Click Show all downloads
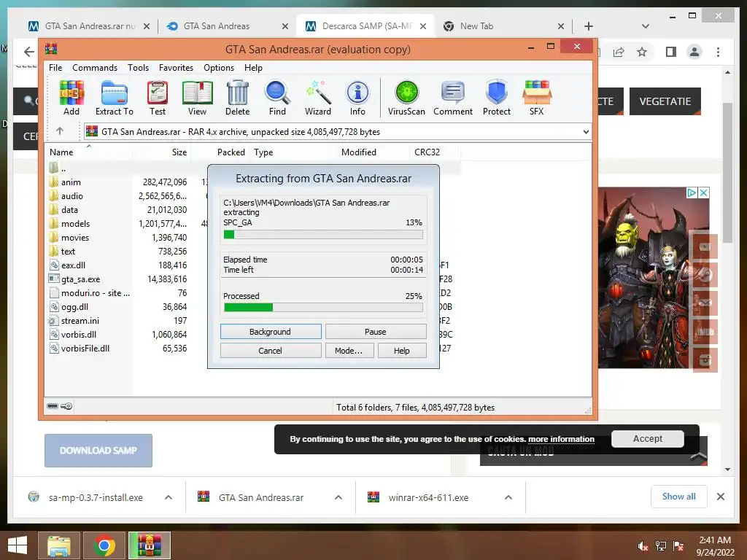 678,496
